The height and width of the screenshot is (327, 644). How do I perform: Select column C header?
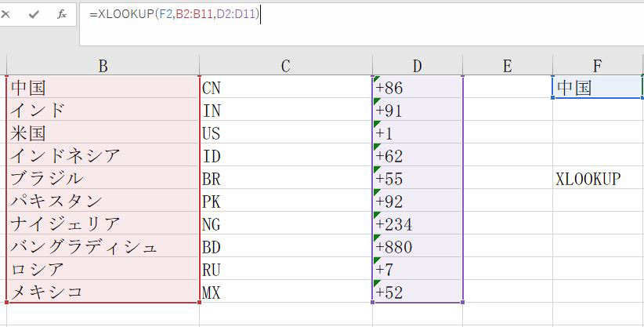[285, 66]
